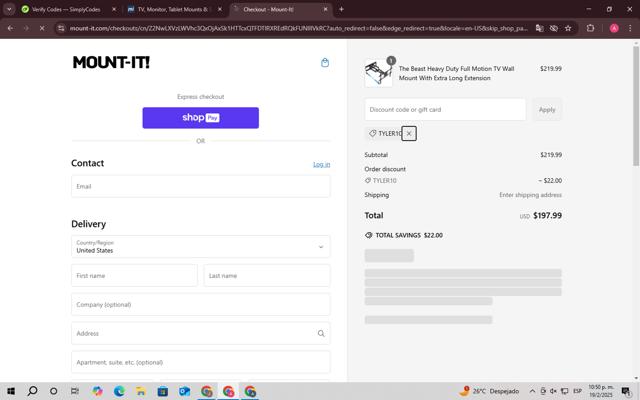The height and width of the screenshot is (400, 640).
Task: Switch to the Verify Codes SimplyCodes tab
Action: point(65,9)
